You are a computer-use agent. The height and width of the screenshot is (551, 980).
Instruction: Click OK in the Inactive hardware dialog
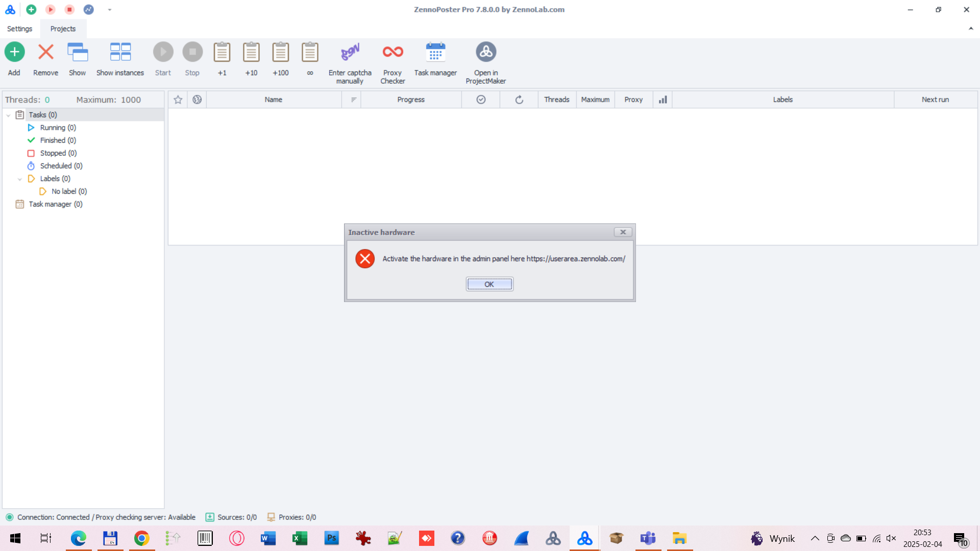point(489,284)
